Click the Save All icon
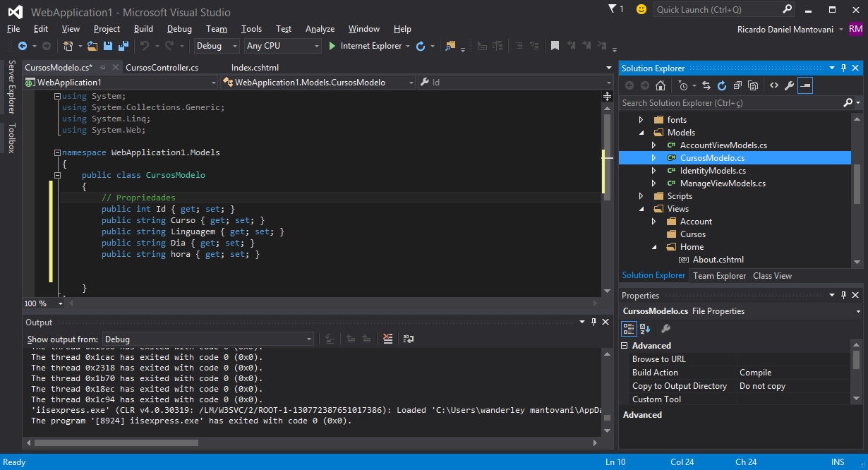Image resolution: width=868 pixels, height=470 pixels. [123, 46]
